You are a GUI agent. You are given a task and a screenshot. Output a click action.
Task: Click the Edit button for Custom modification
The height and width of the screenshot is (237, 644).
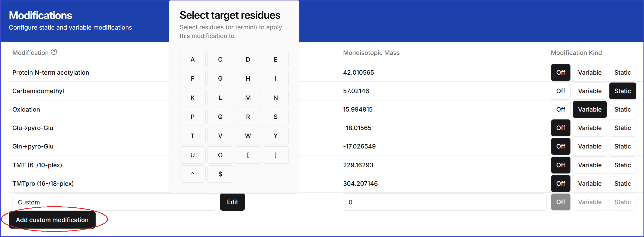click(x=232, y=202)
